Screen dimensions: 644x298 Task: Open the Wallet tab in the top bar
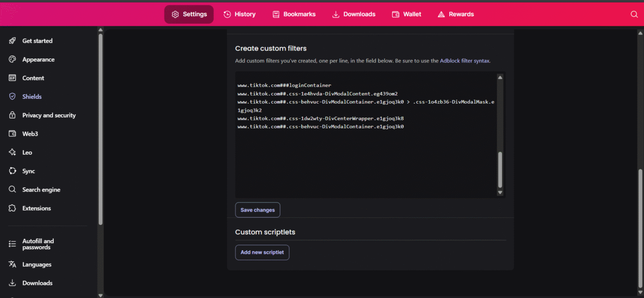click(407, 14)
